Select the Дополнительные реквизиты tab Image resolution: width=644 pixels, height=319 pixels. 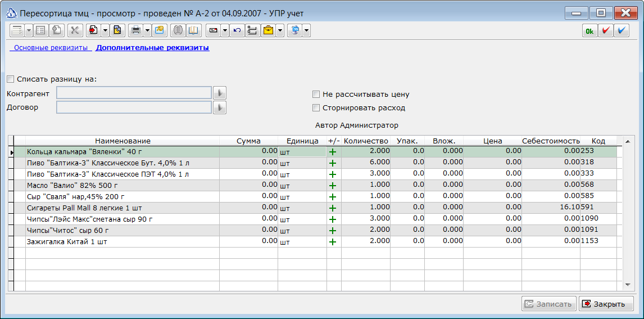[x=152, y=48]
